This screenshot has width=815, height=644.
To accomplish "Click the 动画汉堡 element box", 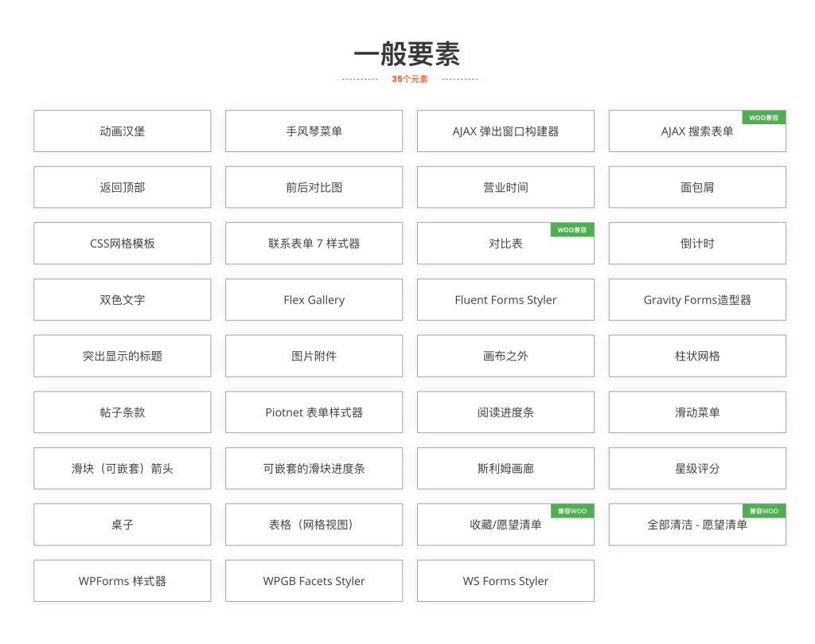I will (x=122, y=131).
